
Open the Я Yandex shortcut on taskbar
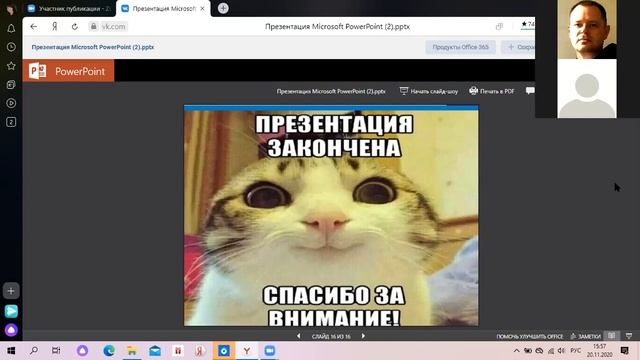pos(200,351)
